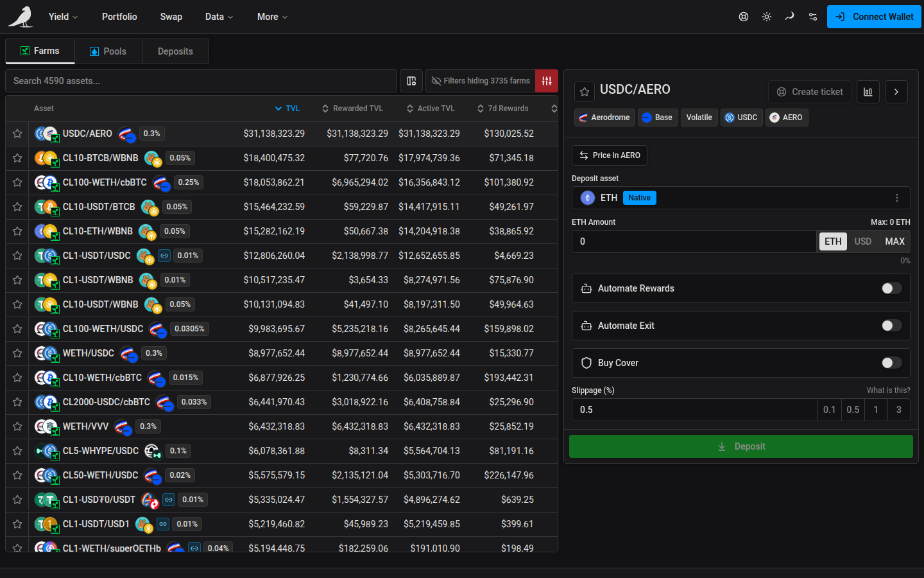Switch to the Farms tab
The image size is (924, 578).
click(x=40, y=51)
